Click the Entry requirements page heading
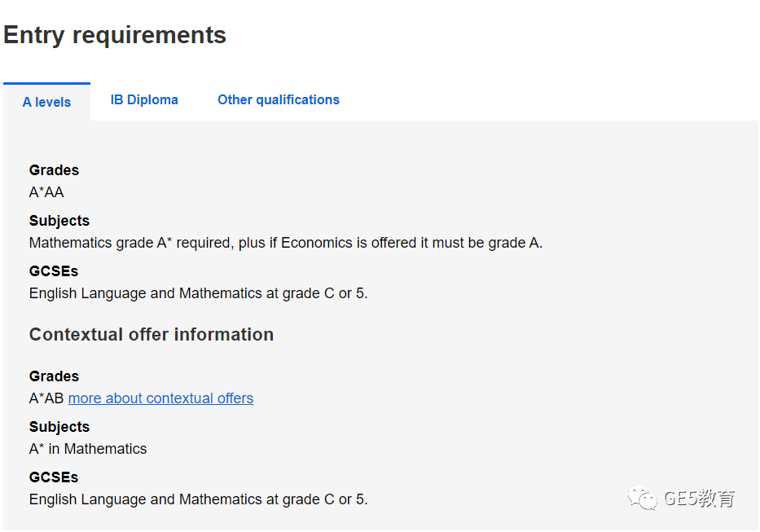The width and height of the screenshot is (760, 532). (115, 35)
